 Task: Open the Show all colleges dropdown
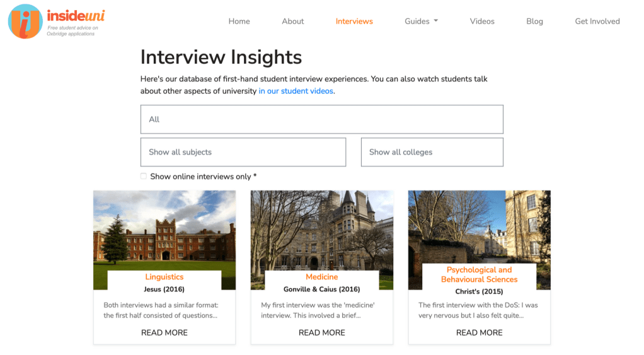point(432,152)
